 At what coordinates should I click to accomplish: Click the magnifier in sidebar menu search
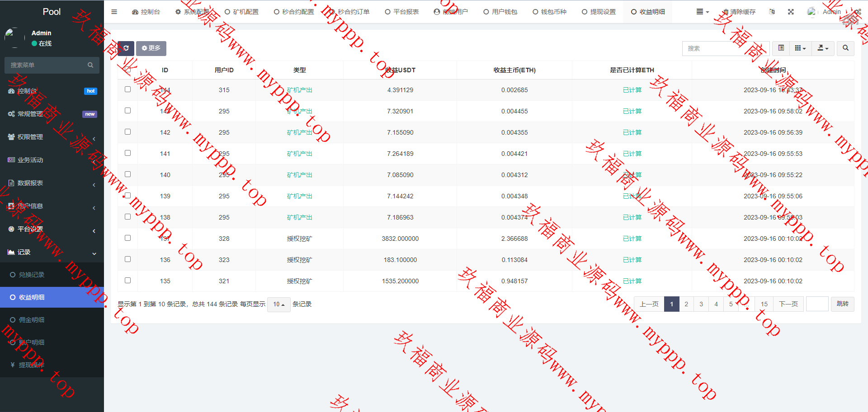90,65
